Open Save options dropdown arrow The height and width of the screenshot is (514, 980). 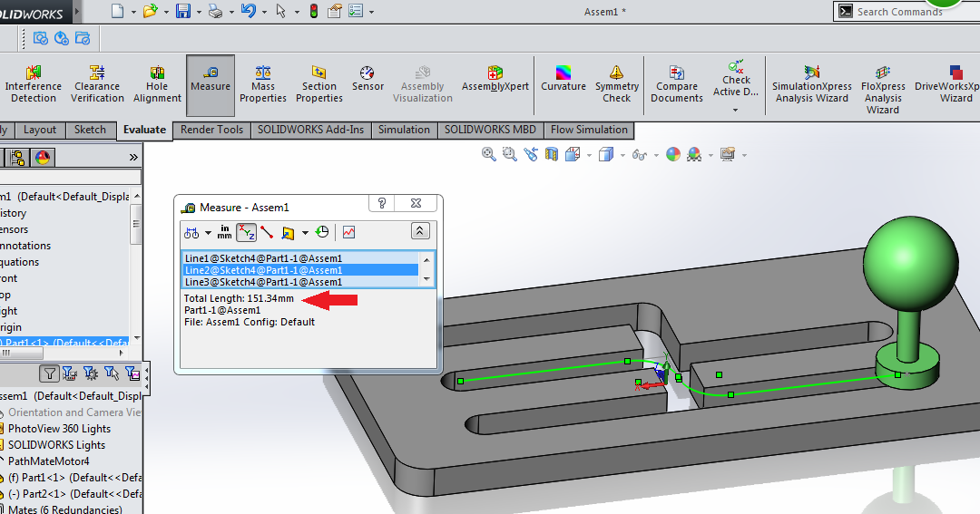pos(199,12)
